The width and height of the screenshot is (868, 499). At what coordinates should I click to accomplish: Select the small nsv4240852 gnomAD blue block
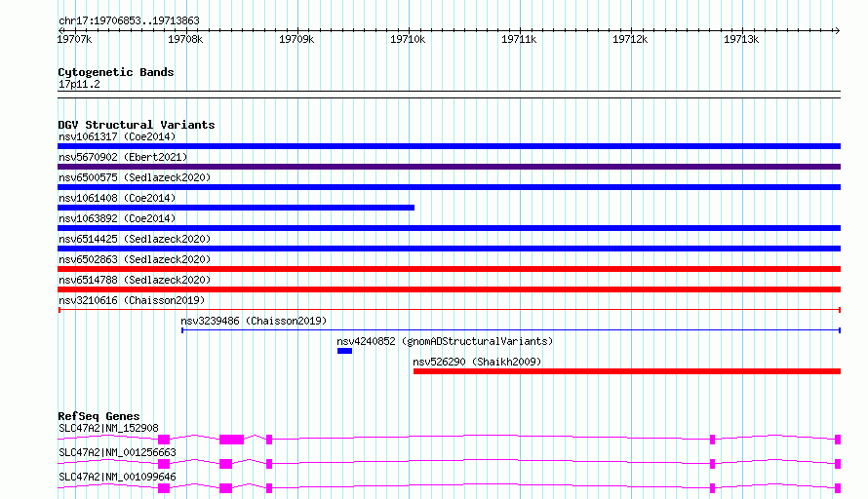(344, 351)
